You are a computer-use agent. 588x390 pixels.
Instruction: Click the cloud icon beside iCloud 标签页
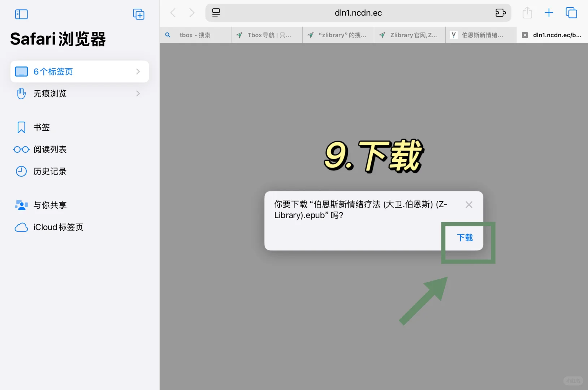click(21, 227)
